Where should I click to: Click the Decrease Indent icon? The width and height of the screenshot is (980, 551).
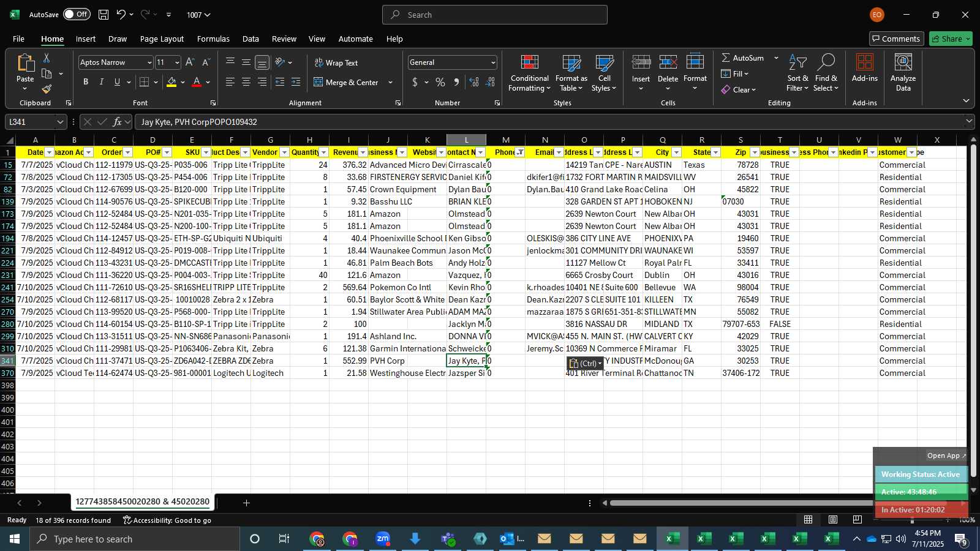pos(280,82)
